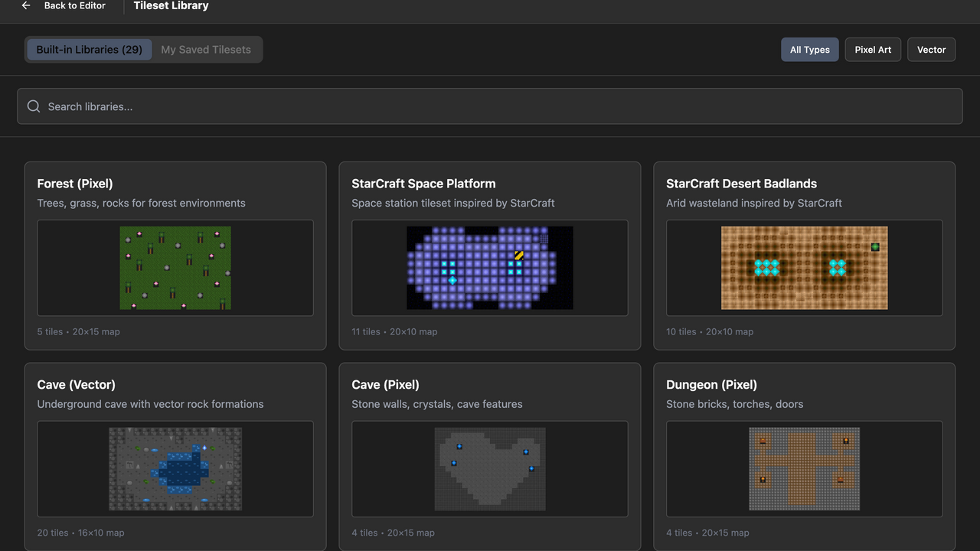Click 'Stone walls, crystals, cave features' text
Screen dimensions: 980x551
pos(437,404)
